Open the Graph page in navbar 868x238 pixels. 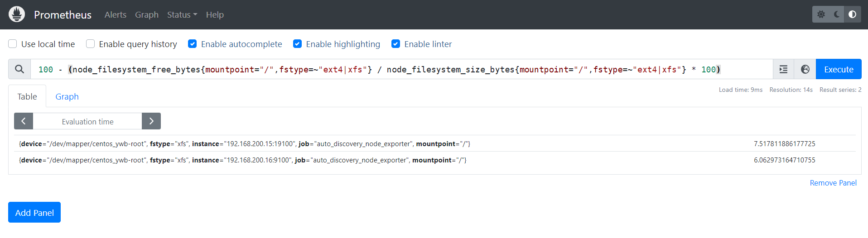pyautogui.click(x=147, y=14)
